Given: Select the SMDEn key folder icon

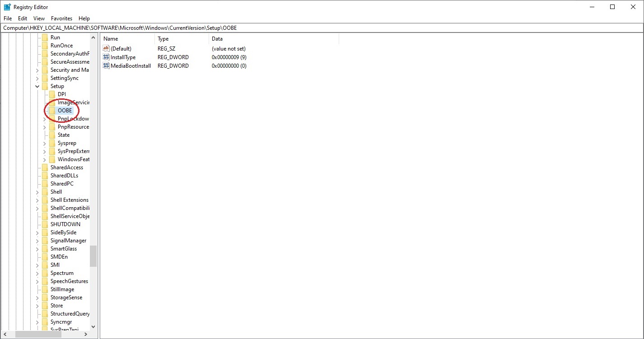Looking at the screenshot, I should [45, 257].
